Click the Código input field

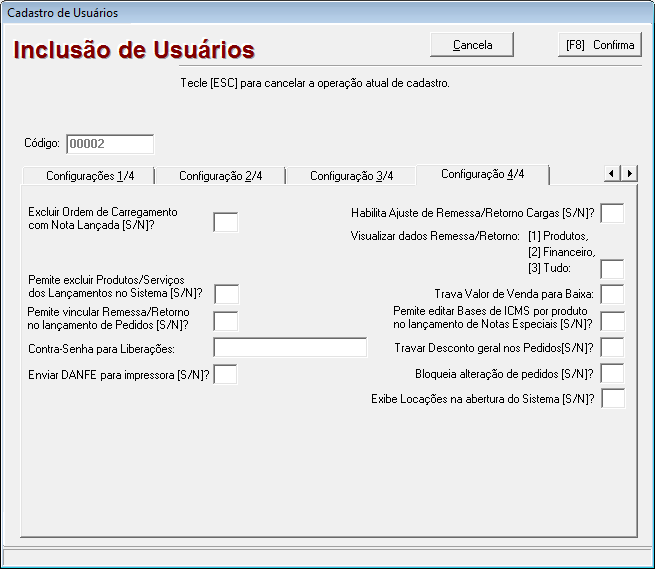point(110,144)
